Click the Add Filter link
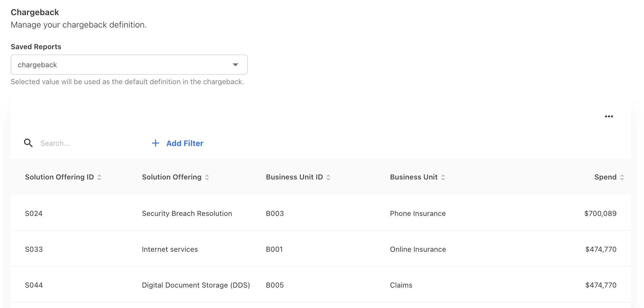This screenshot has height=308, width=644. click(185, 143)
